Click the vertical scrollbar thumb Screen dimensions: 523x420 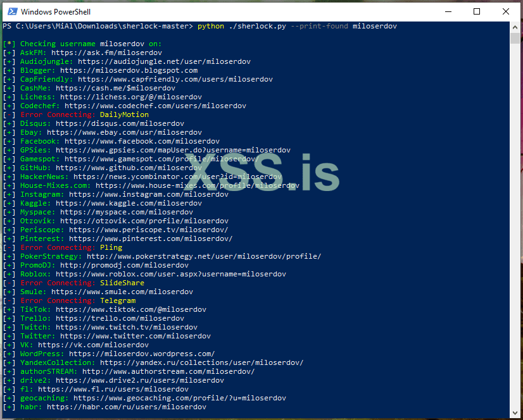pos(515,38)
